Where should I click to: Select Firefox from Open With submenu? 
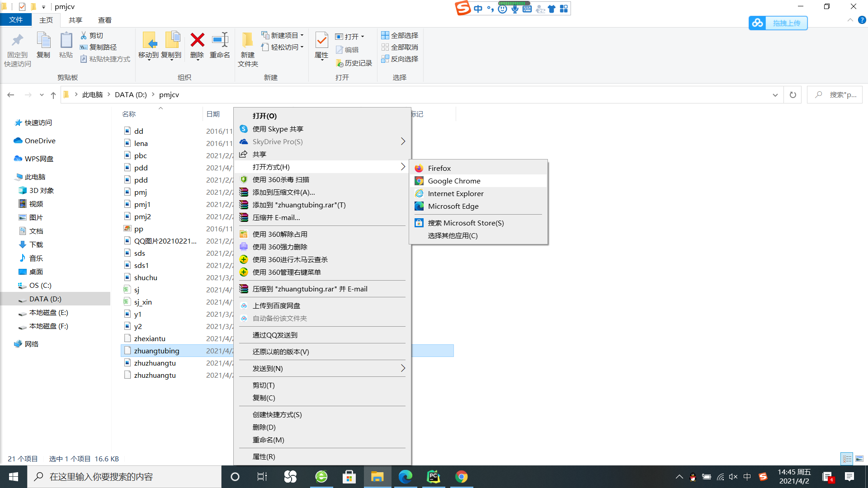pyautogui.click(x=439, y=168)
